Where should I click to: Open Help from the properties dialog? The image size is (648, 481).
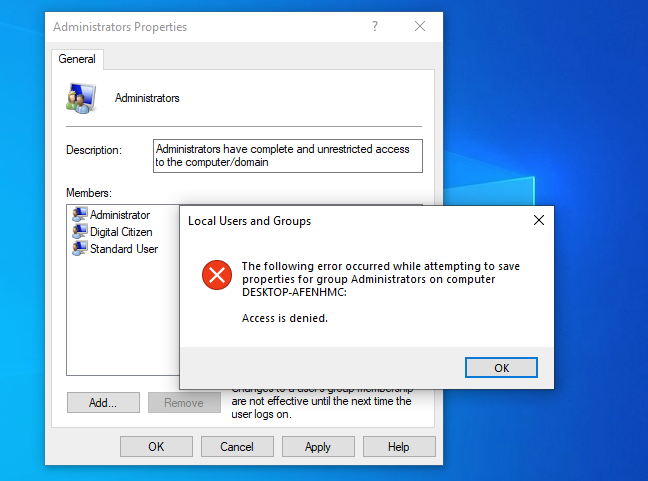click(399, 447)
